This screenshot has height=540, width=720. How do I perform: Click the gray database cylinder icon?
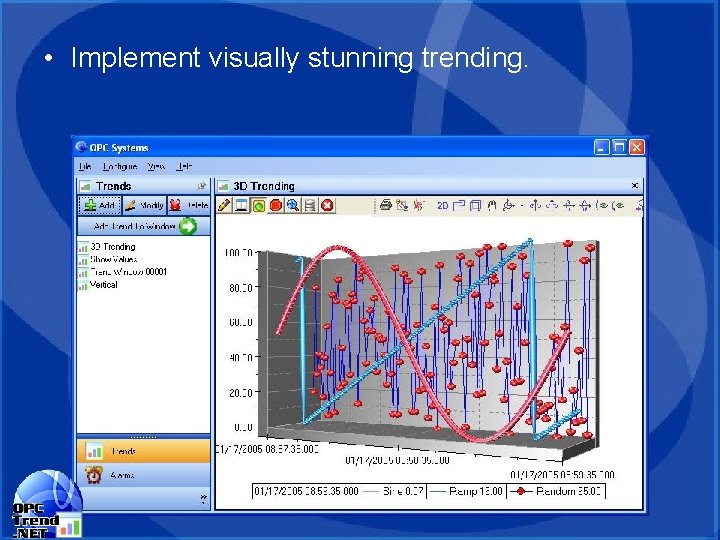[x=310, y=205]
